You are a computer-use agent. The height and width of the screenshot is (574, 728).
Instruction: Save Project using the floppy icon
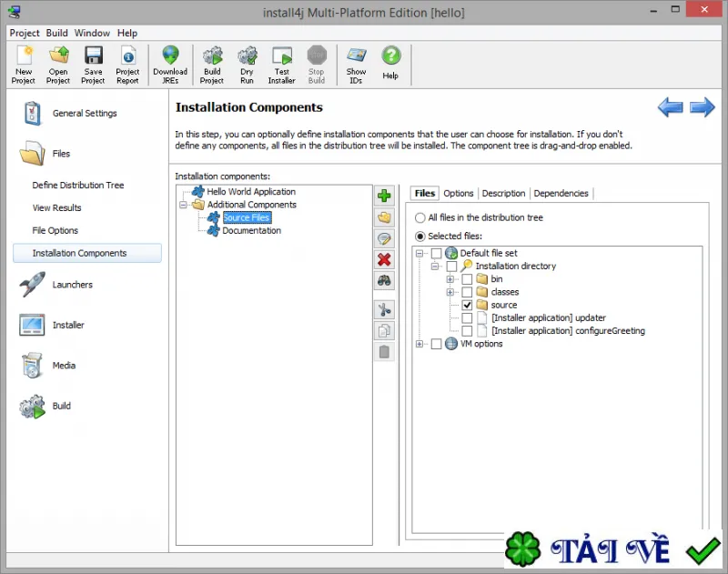click(x=94, y=65)
